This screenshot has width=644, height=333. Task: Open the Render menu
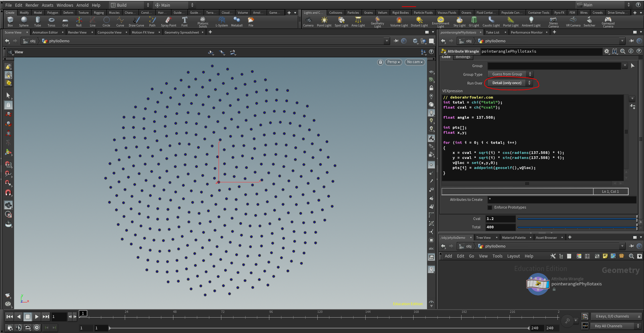32,5
